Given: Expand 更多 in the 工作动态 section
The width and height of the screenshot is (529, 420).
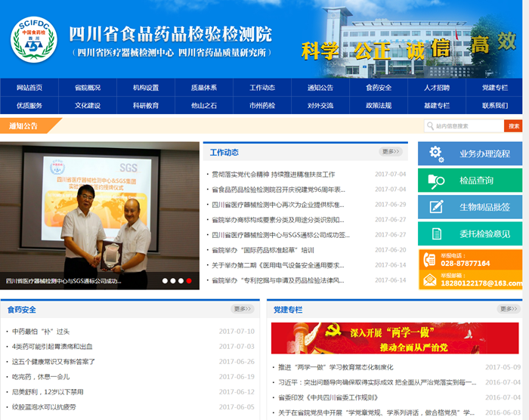Looking at the screenshot, I should coord(391,152).
